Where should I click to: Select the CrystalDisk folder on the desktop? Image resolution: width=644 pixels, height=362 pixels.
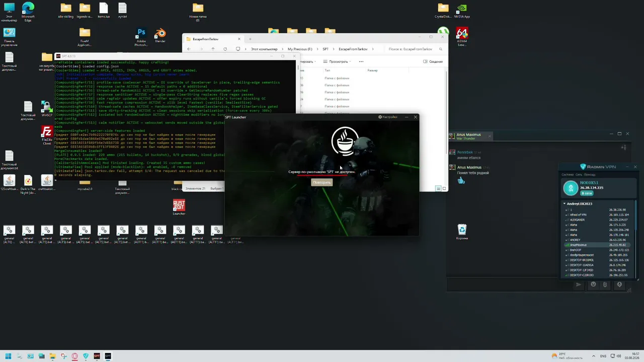tap(443, 11)
